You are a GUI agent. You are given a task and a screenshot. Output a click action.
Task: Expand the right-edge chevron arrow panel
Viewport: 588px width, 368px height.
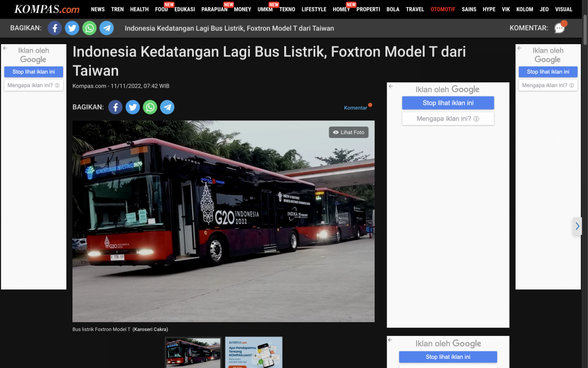click(577, 226)
